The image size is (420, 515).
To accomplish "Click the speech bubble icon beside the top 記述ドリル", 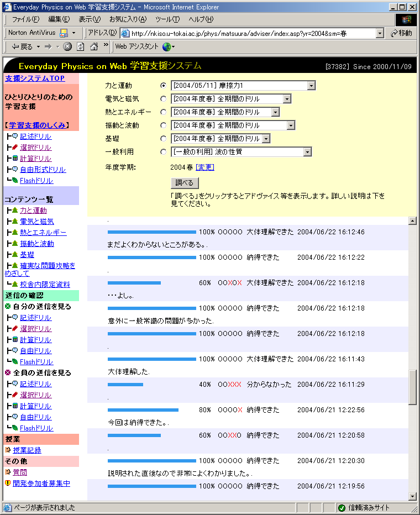I will 15,136.
